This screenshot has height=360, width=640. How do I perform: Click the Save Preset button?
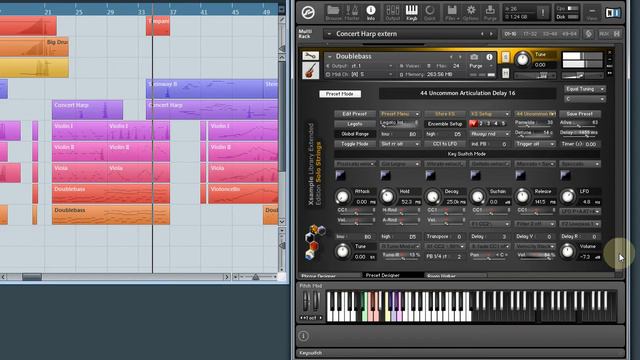[580, 114]
